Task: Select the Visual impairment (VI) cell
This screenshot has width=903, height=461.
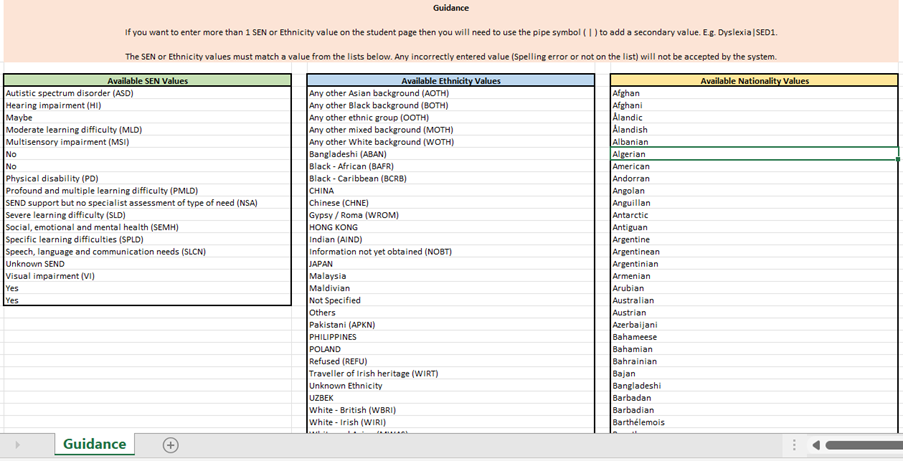Action: tap(147, 276)
